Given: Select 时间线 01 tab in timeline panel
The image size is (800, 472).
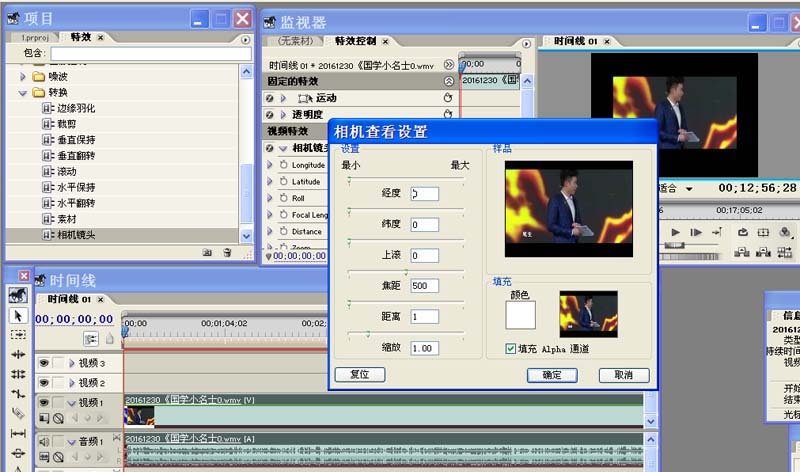Looking at the screenshot, I should click(x=69, y=299).
